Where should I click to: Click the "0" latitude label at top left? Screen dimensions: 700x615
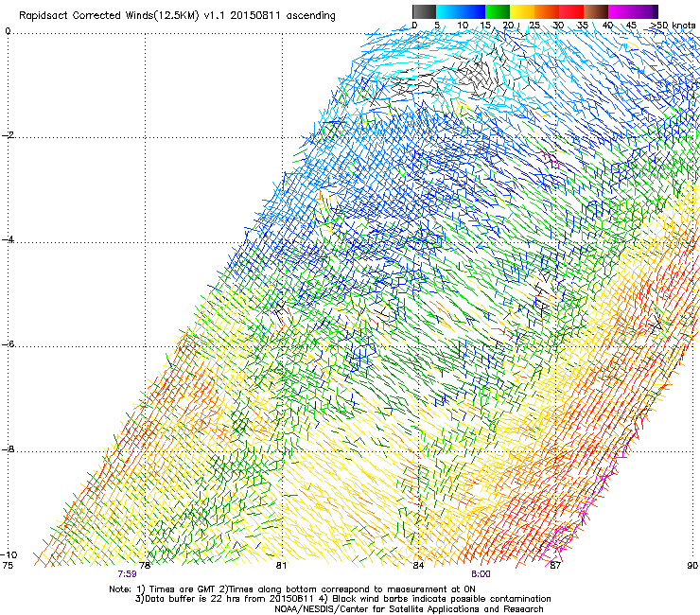(8, 31)
